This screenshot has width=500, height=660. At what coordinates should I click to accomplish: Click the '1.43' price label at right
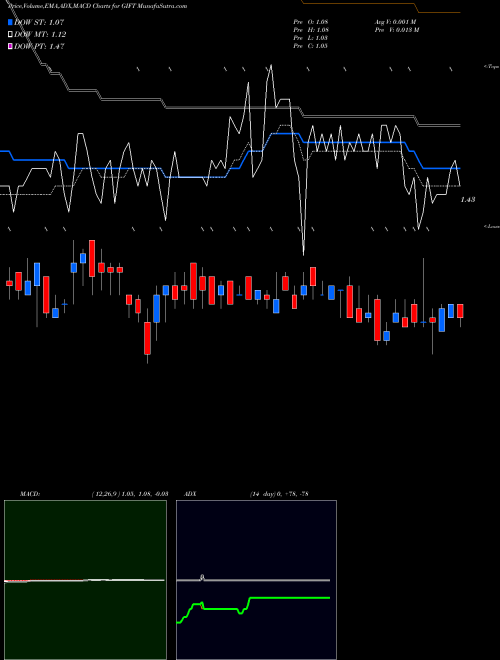(x=468, y=200)
